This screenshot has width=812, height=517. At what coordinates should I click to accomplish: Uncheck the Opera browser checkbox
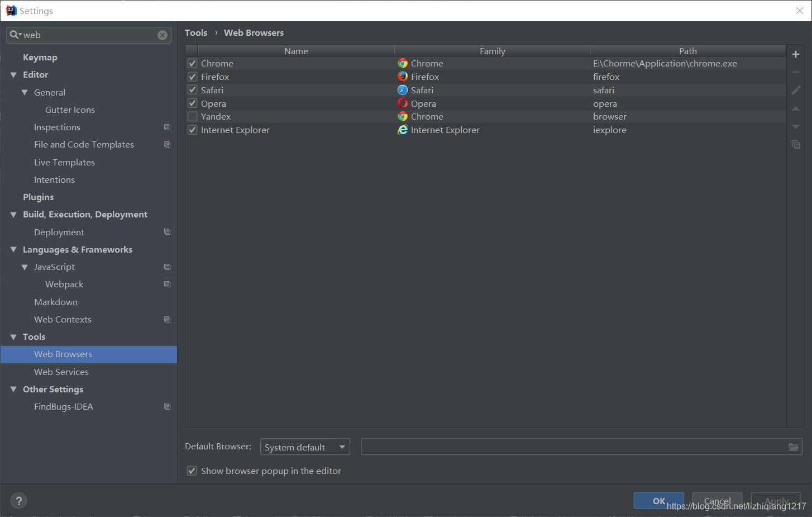pos(193,103)
